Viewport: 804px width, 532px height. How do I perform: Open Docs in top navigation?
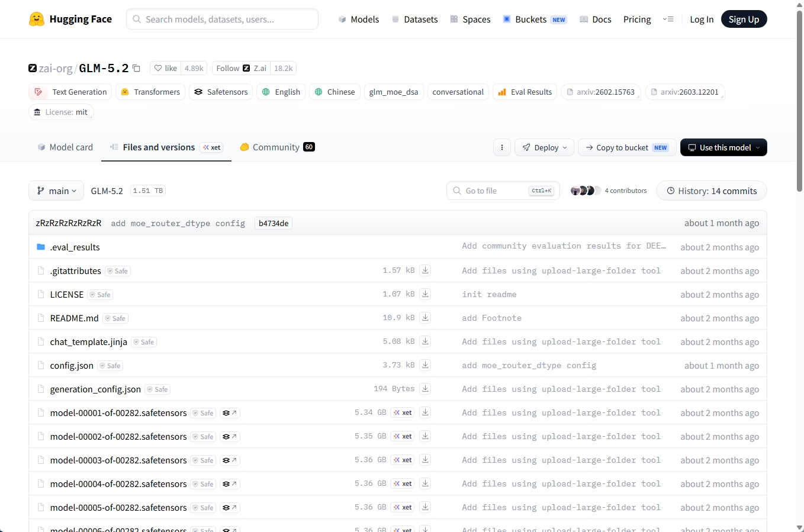[595, 19]
